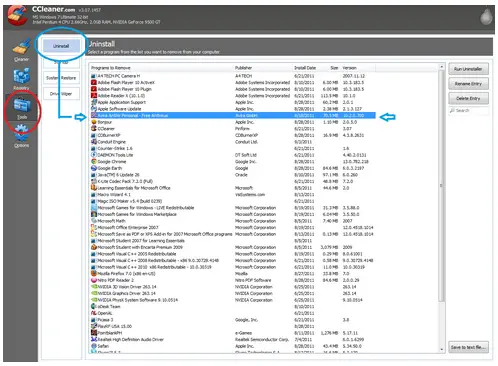
Task: Click the Microsoft Student with Encarta icon
Action: click(x=94, y=247)
